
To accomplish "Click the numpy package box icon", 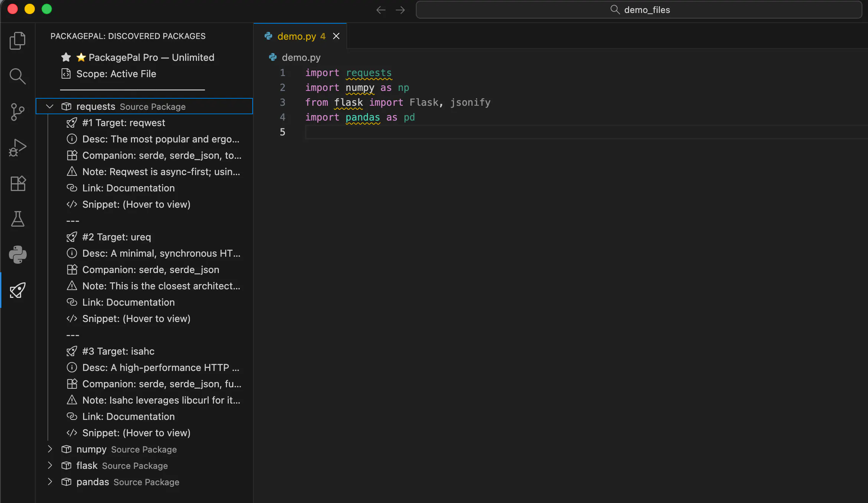I will (x=66, y=449).
